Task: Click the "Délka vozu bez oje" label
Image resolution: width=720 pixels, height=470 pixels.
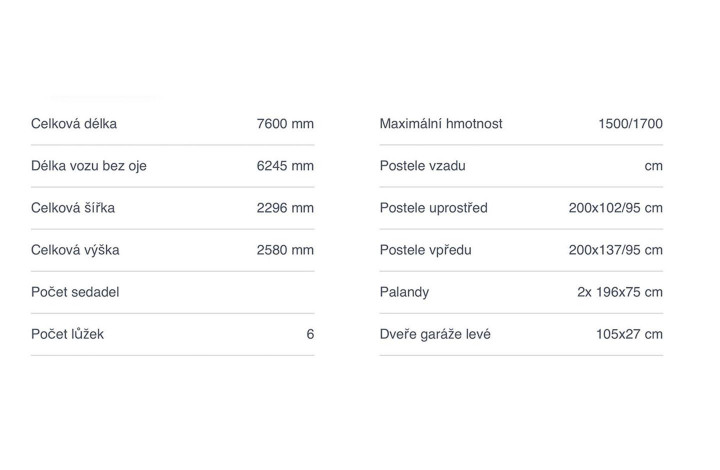Action: click(89, 166)
